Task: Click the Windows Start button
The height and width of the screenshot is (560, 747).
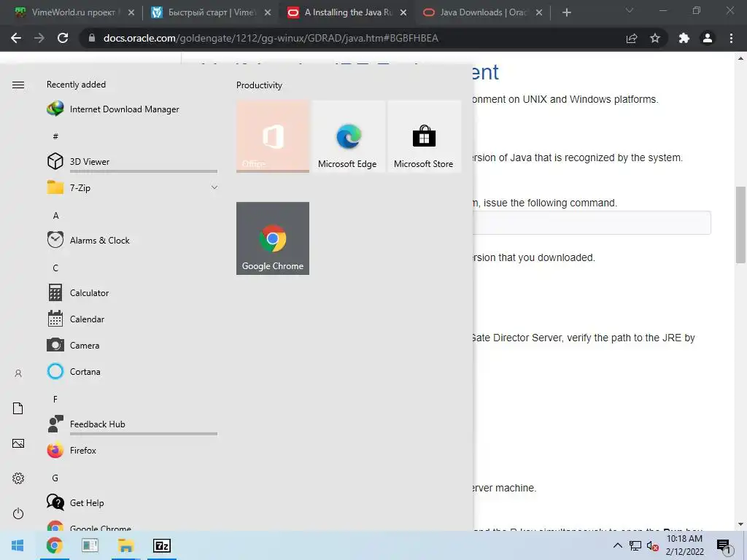Action: 18,545
